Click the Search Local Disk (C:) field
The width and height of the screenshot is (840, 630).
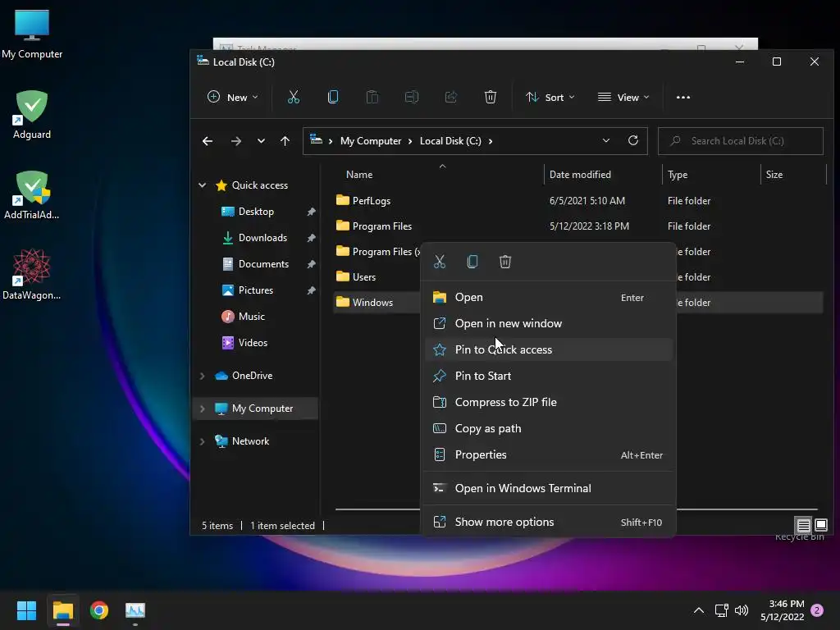pyautogui.click(x=741, y=141)
